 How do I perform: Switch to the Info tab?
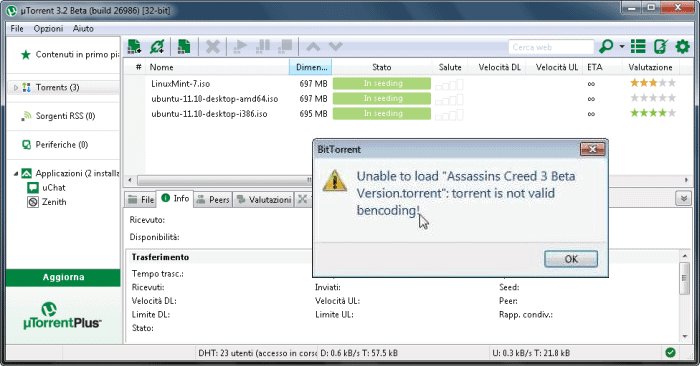175,199
